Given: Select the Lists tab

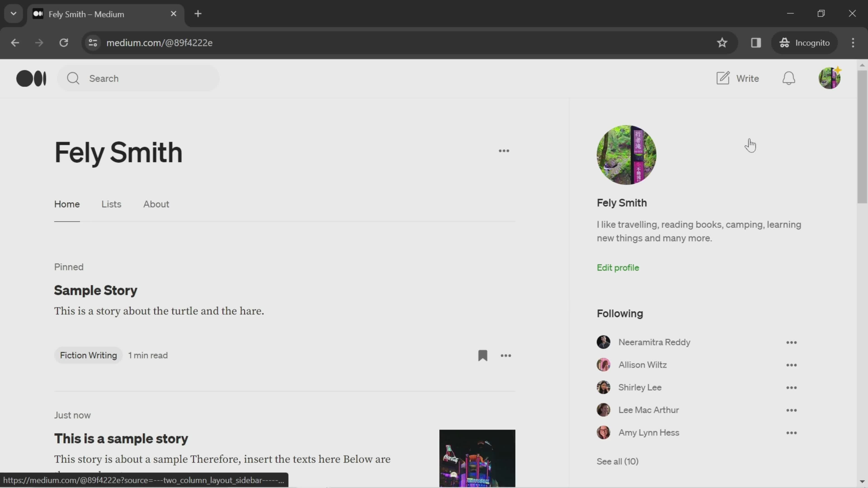Looking at the screenshot, I should click(x=111, y=204).
